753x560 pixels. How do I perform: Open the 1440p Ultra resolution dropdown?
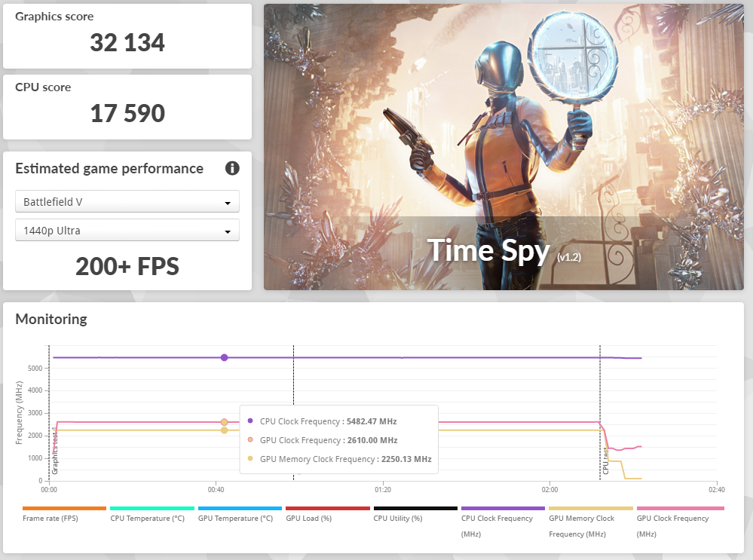127,231
